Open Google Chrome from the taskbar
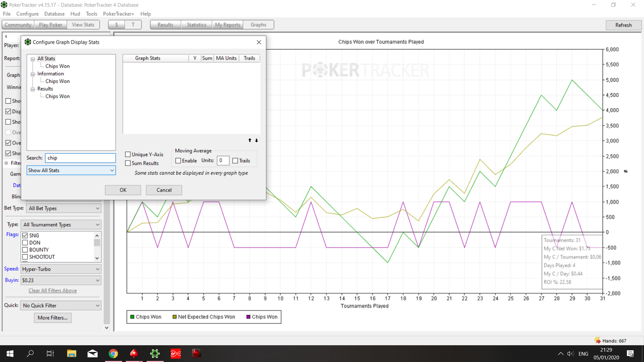The image size is (644, 362). point(113,353)
